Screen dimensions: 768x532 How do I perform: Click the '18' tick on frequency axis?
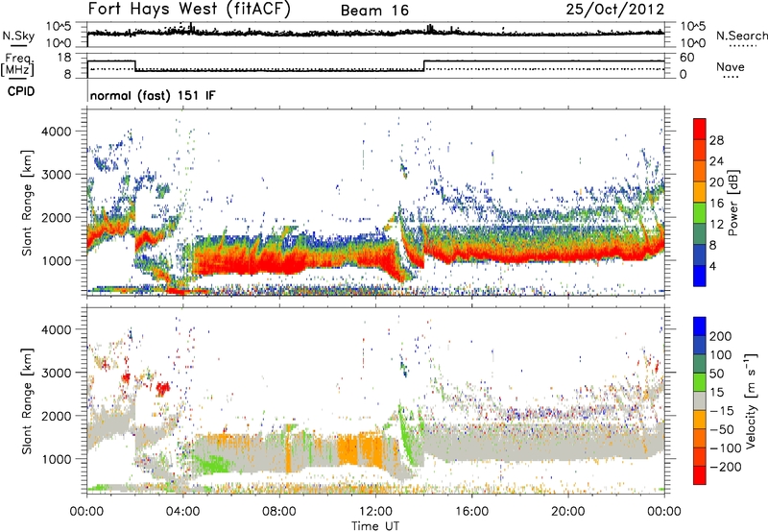(x=64, y=58)
